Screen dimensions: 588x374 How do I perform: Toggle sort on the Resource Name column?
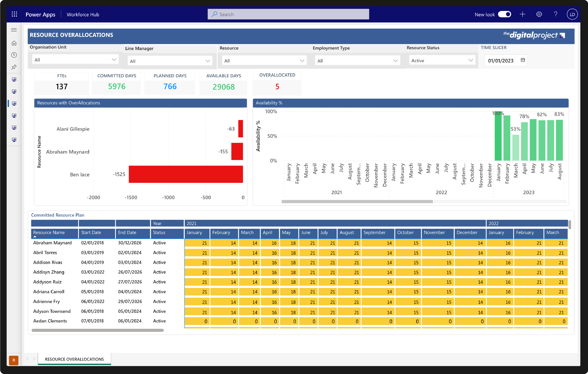pos(49,233)
